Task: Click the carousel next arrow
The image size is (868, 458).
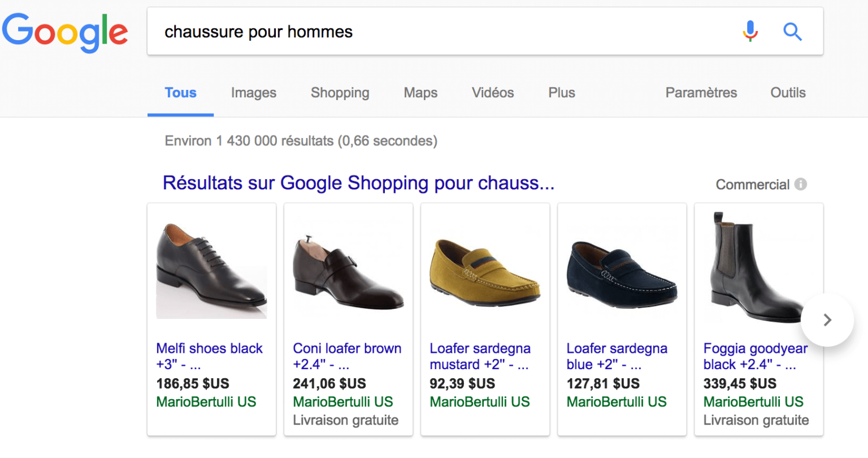Action: coord(827,319)
